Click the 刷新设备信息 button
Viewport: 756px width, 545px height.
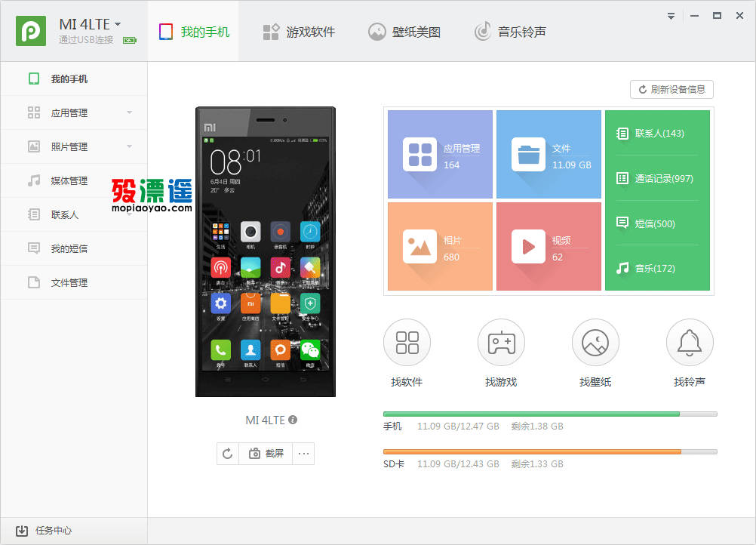pos(671,89)
